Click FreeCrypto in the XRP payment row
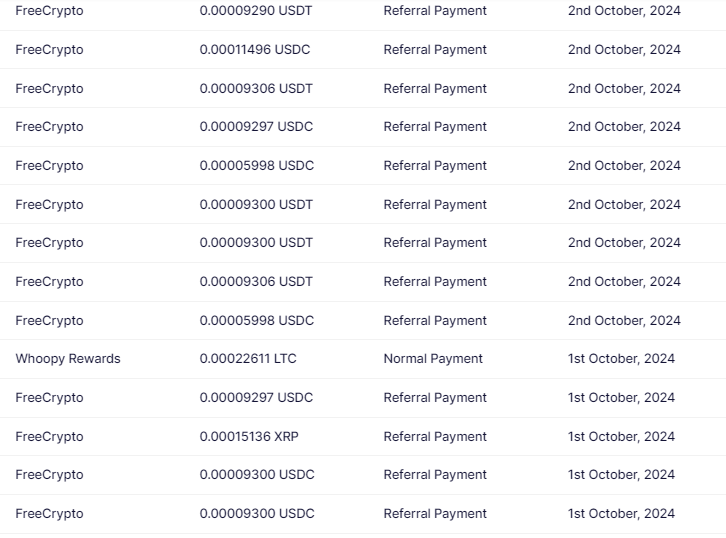This screenshot has width=726, height=538. point(49,437)
